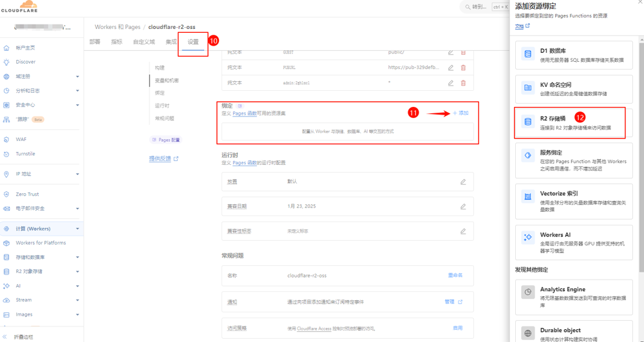Click the Vectorize 索引 binding icon

(x=528, y=197)
